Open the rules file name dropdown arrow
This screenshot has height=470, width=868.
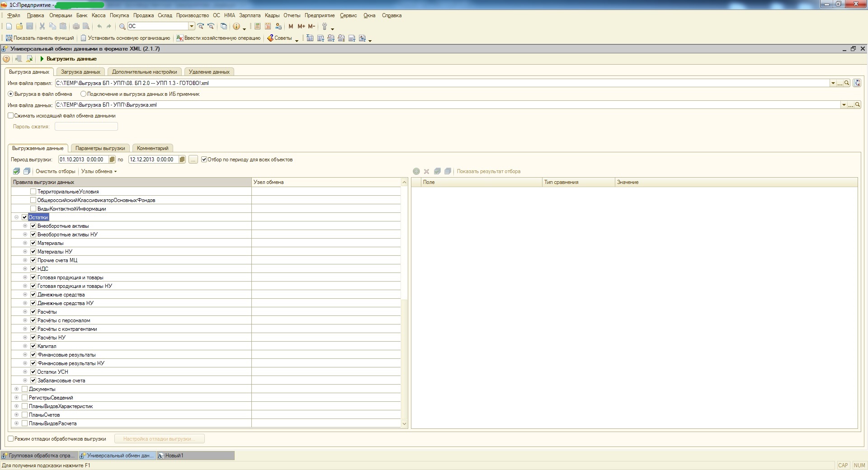pos(833,83)
